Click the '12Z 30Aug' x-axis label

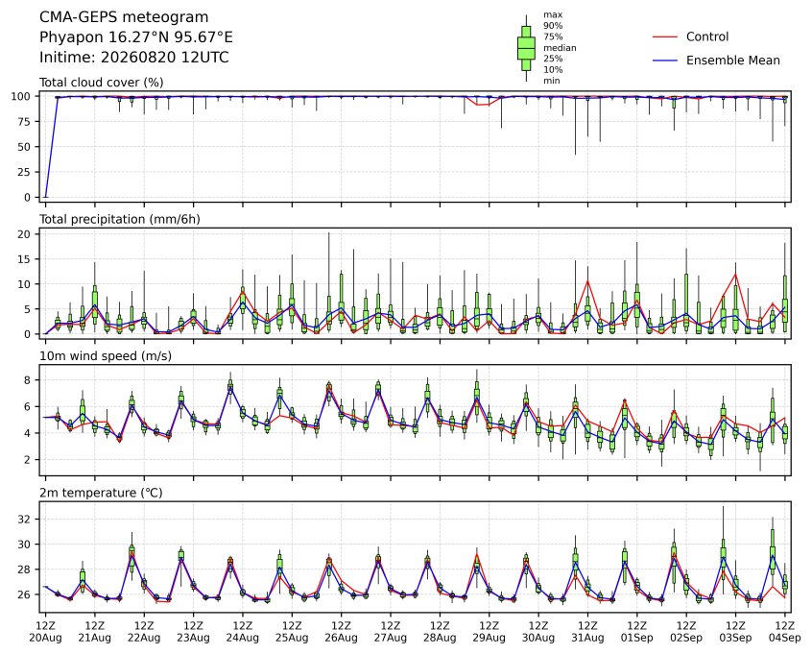click(538, 632)
